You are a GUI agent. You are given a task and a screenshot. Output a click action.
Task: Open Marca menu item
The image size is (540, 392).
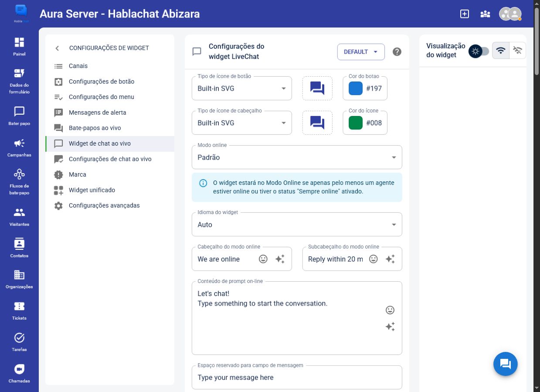pos(110,174)
